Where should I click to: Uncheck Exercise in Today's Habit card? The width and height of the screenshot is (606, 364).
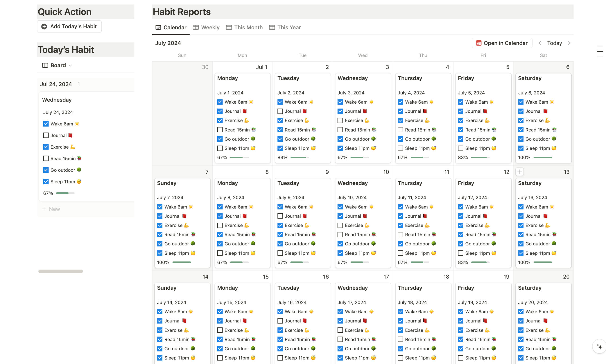tap(46, 147)
